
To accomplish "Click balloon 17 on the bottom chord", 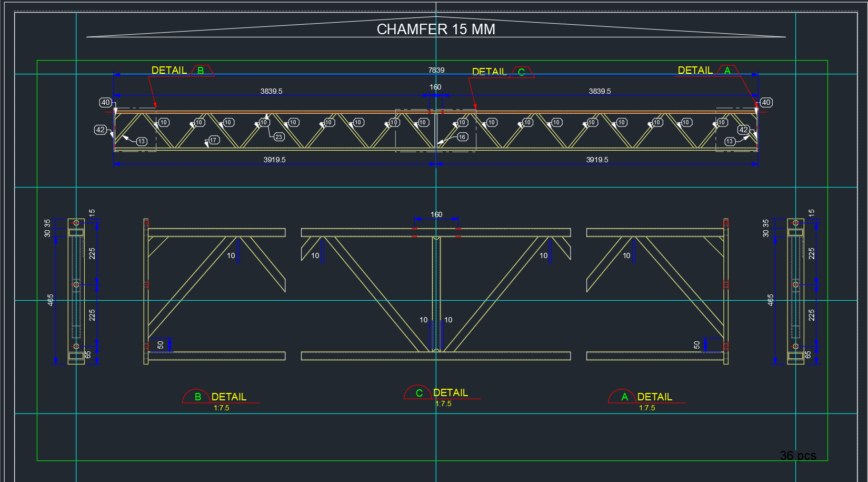I will pos(213,140).
